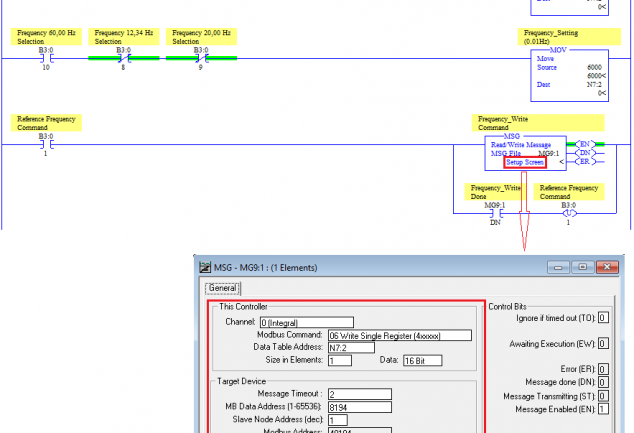Select the B3:0 bit 9 closed contact
Viewport: 634px width, 433px height.
201,59
